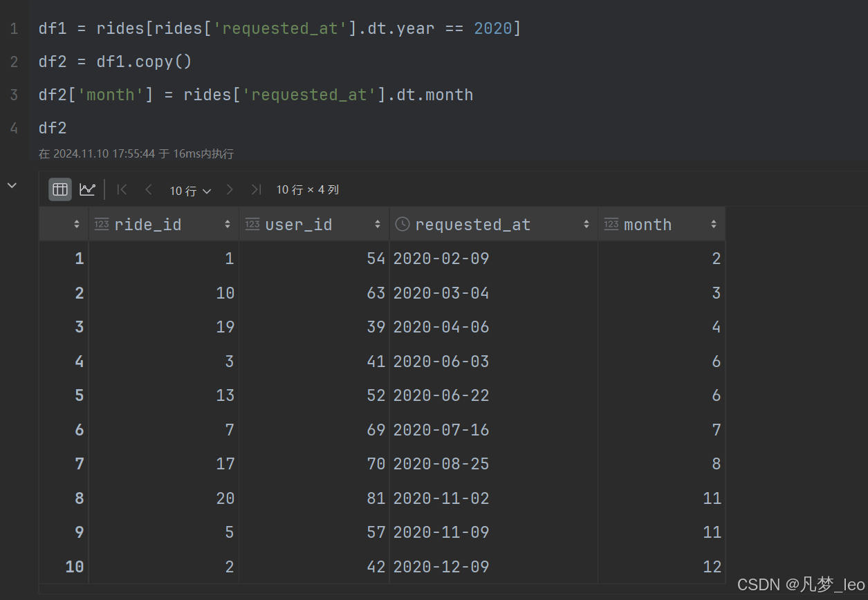Go to next page arrow
This screenshot has width=868, height=600.
click(230, 189)
